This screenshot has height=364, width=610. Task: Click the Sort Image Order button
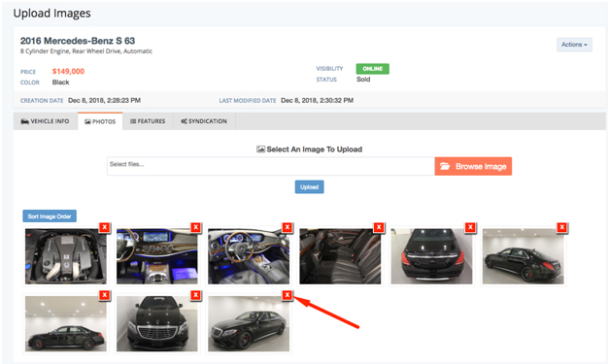(50, 216)
